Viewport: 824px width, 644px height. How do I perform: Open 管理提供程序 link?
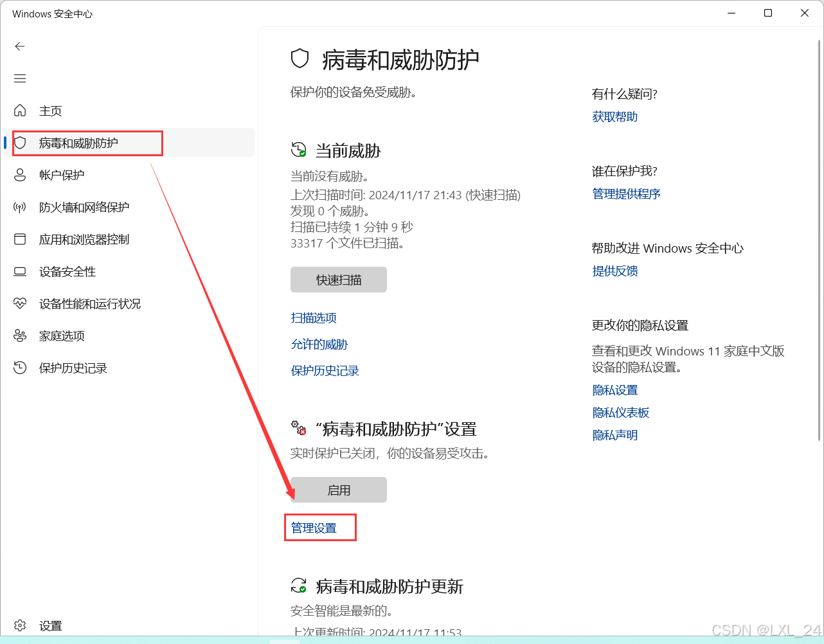click(x=627, y=193)
